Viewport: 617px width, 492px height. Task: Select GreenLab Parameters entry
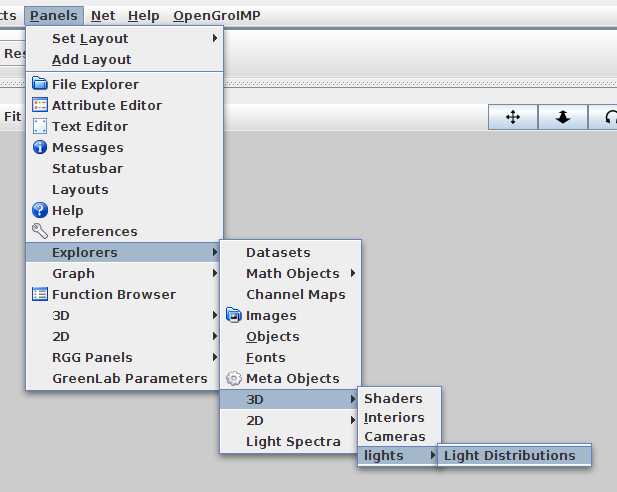(130, 378)
